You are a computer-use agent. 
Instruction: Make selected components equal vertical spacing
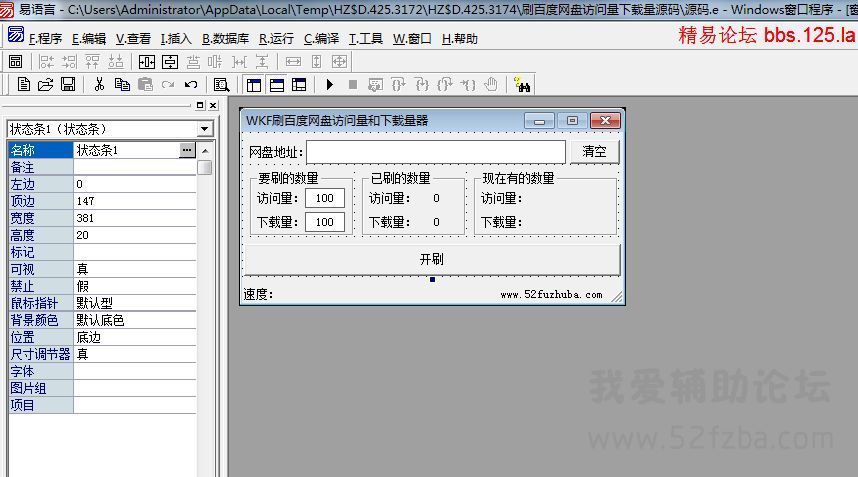263,62
